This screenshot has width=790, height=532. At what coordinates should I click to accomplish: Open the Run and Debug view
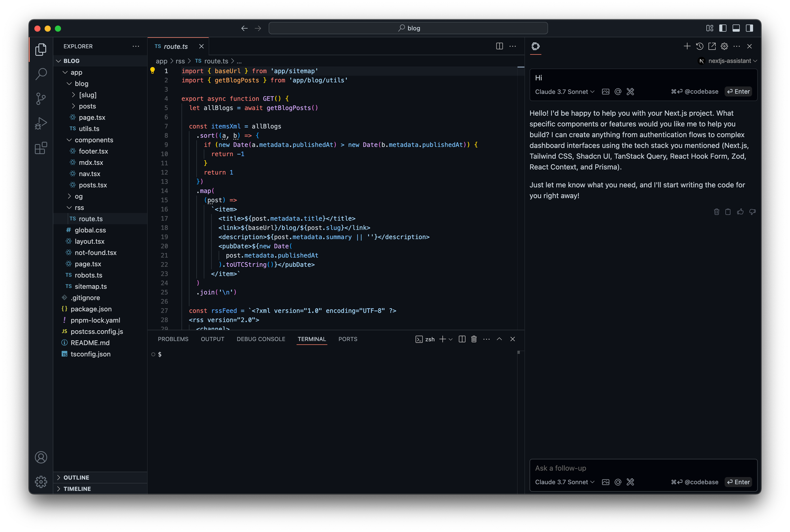click(41, 123)
